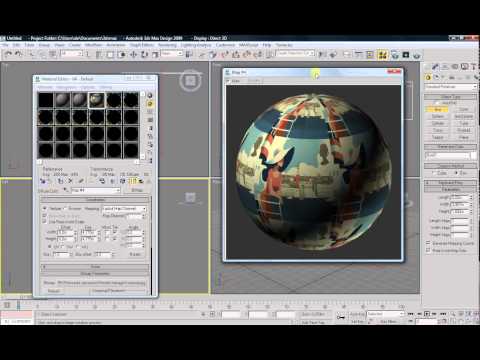The width and height of the screenshot is (480, 360).
Task: Click the Select by Name icon
Action: [x=99, y=54]
